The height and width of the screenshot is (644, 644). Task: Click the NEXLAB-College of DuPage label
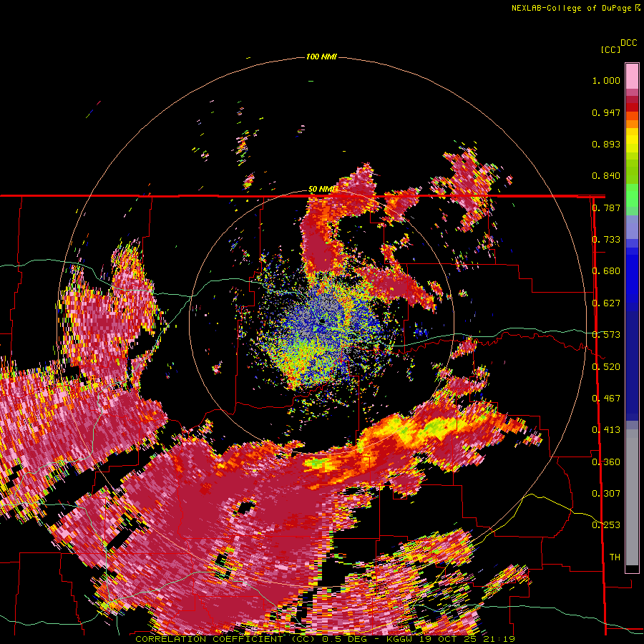point(572,8)
